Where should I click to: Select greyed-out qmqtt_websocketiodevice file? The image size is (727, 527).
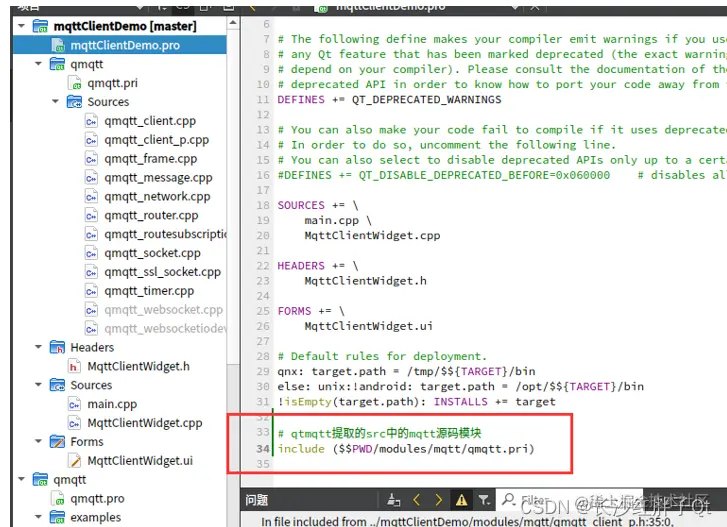coord(165,329)
